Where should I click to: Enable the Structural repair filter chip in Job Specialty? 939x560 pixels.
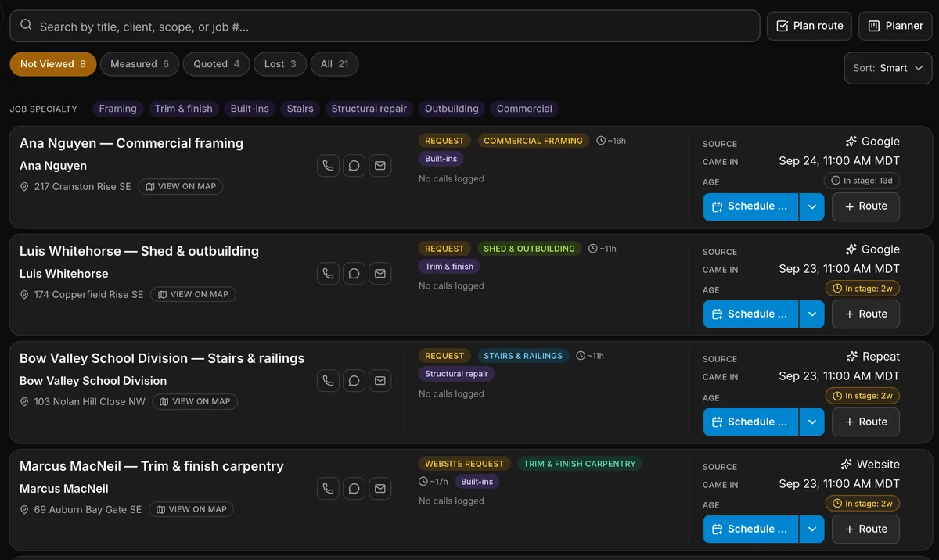(369, 109)
